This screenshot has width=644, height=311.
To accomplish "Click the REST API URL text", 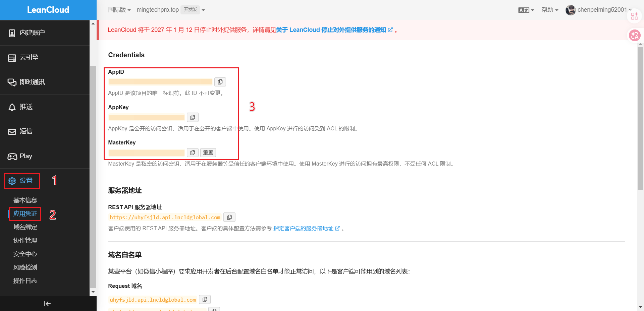I will [x=165, y=217].
